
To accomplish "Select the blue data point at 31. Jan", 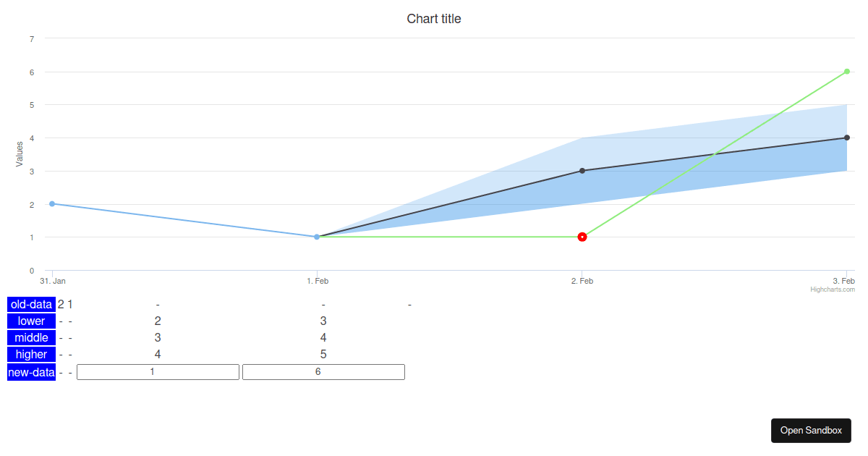I will click(x=52, y=203).
